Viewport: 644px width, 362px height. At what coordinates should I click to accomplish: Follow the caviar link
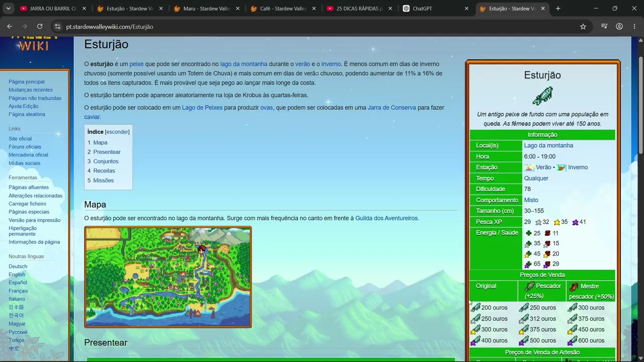(92, 117)
